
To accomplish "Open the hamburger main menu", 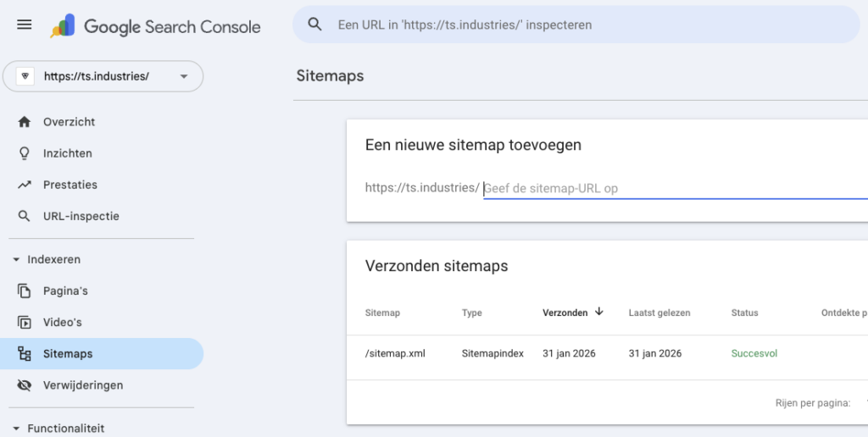I will [x=25, y=25].
